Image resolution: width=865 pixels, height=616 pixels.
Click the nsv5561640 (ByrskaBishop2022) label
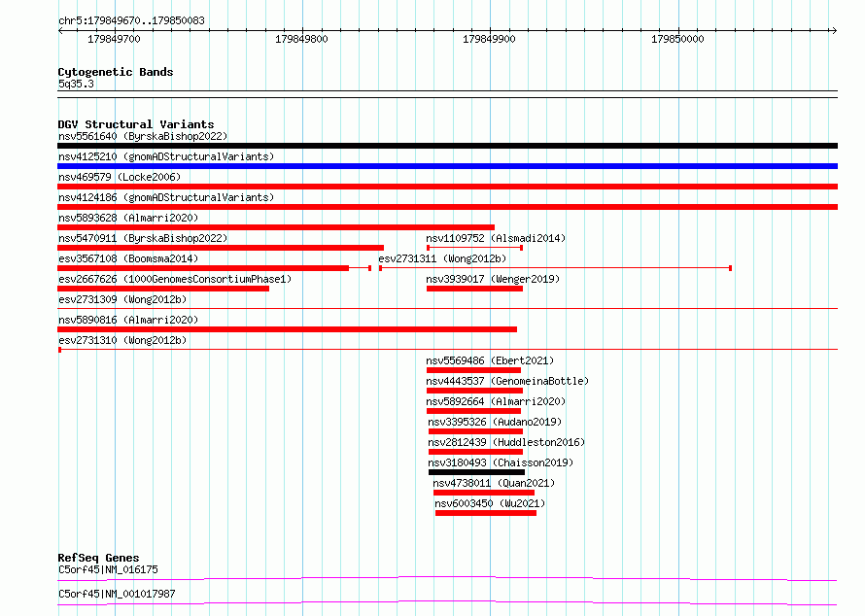tap(143, 136)
